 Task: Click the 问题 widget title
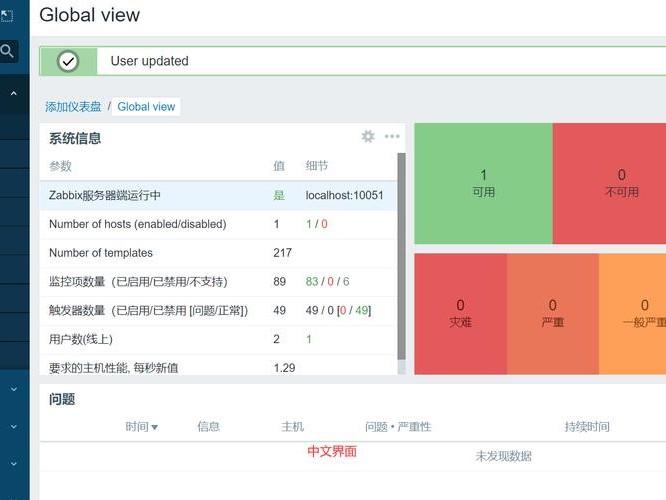click(x=62, y=399)
